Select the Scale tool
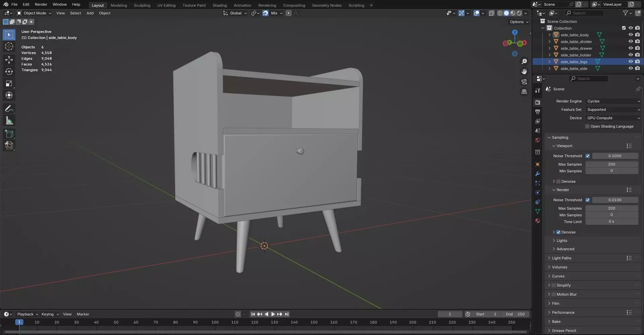 pyautogui.click(x=9, y=84)
